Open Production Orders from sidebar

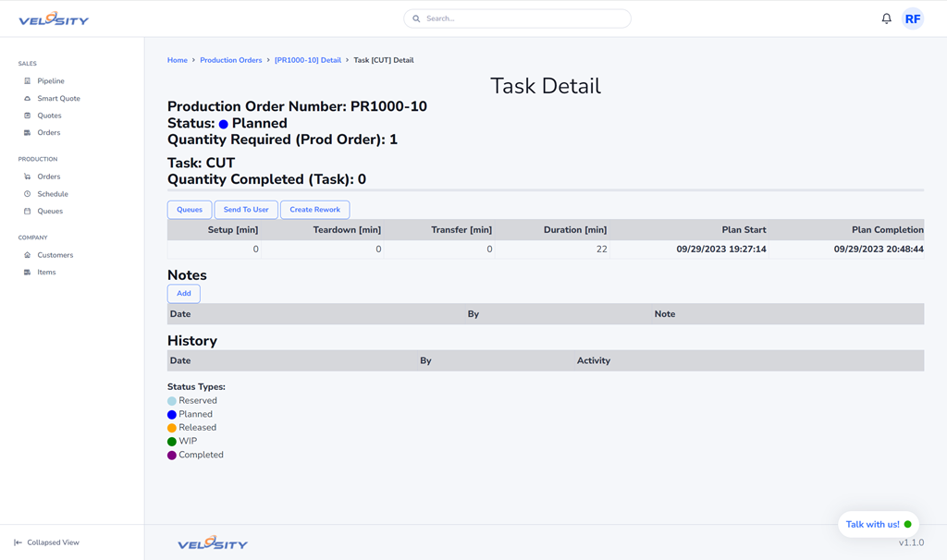[x=48, y=177]
